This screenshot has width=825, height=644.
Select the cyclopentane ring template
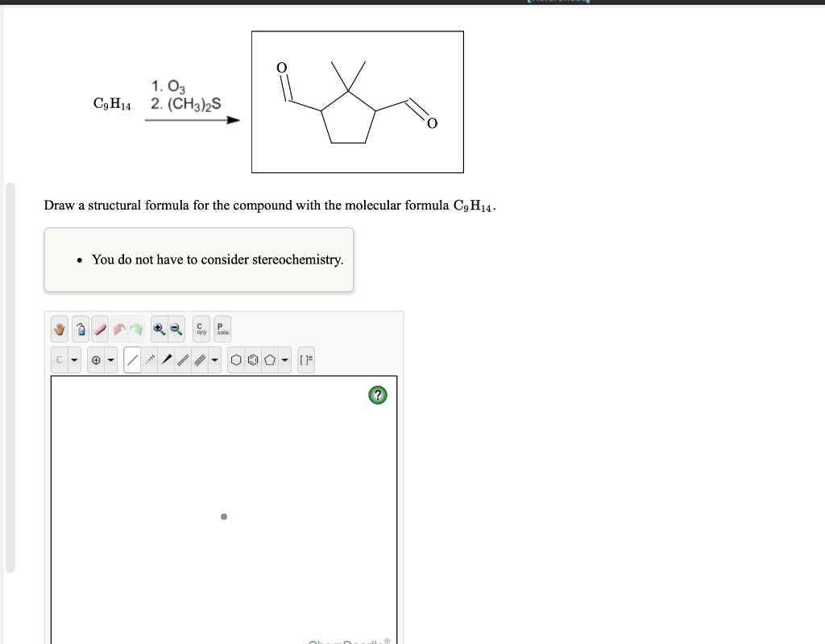point(272,360)
